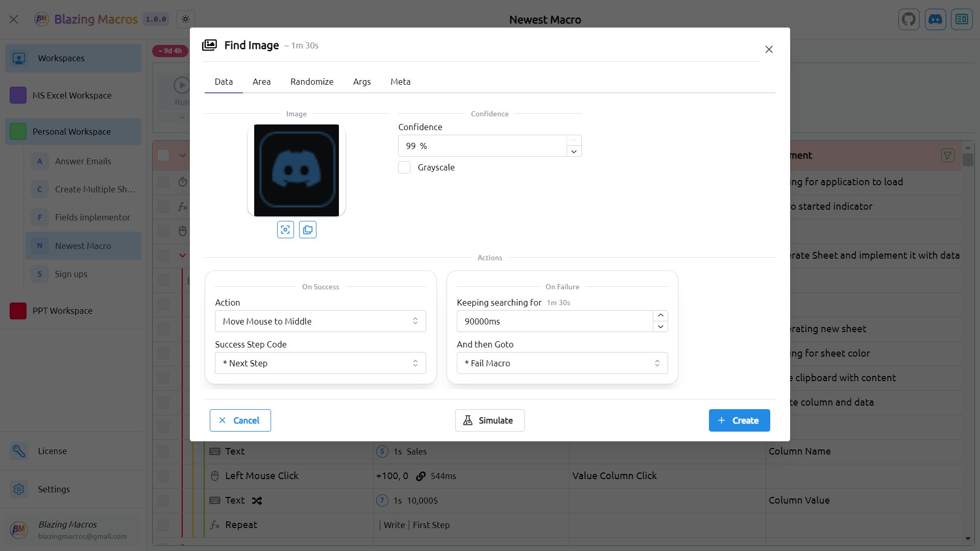Switch to the Randomize tab
The height and width of the screenshot is (551, 980).
(x=311, y=82)
